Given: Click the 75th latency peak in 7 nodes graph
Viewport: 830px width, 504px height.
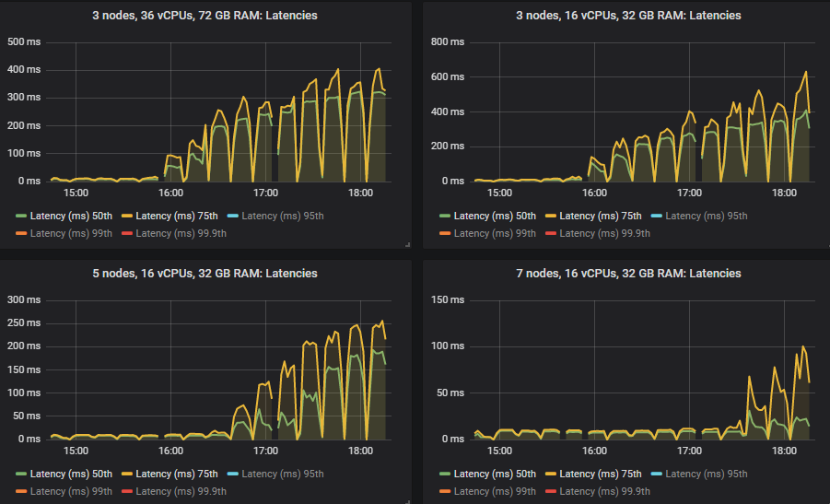Looking at the screenshot, I should (x=803, y=347).
